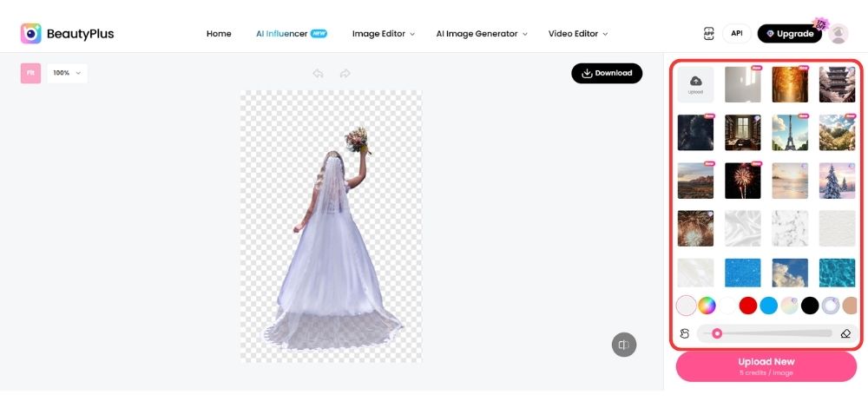
Task: Choose the spring mountain landscape background
Action: [x=837, y=133]
